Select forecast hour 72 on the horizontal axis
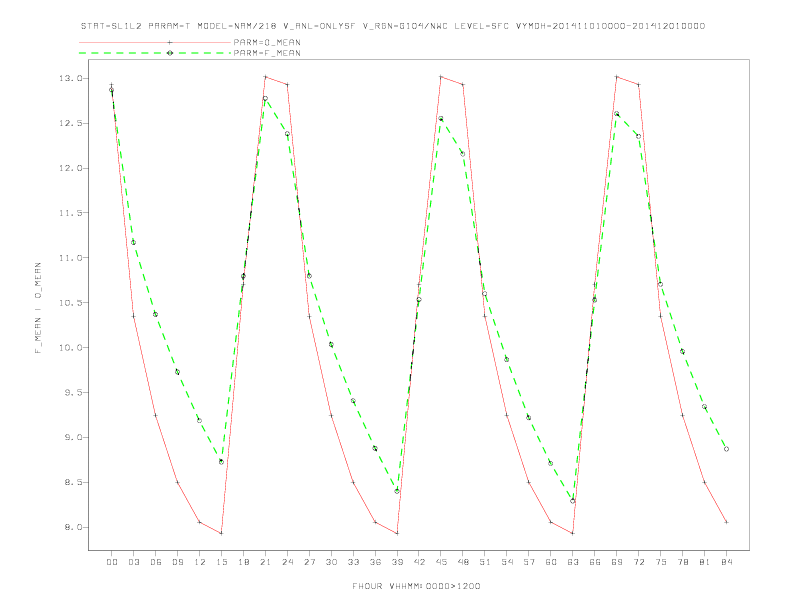 [638, 562]
